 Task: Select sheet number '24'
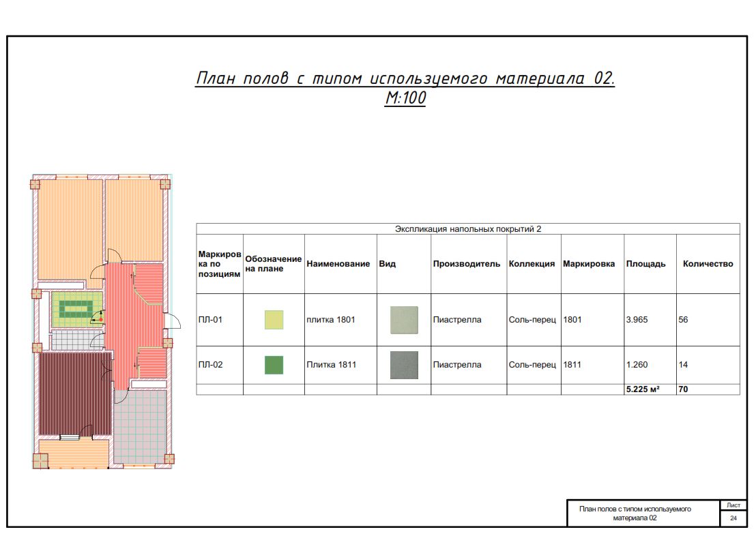(733, 518)
